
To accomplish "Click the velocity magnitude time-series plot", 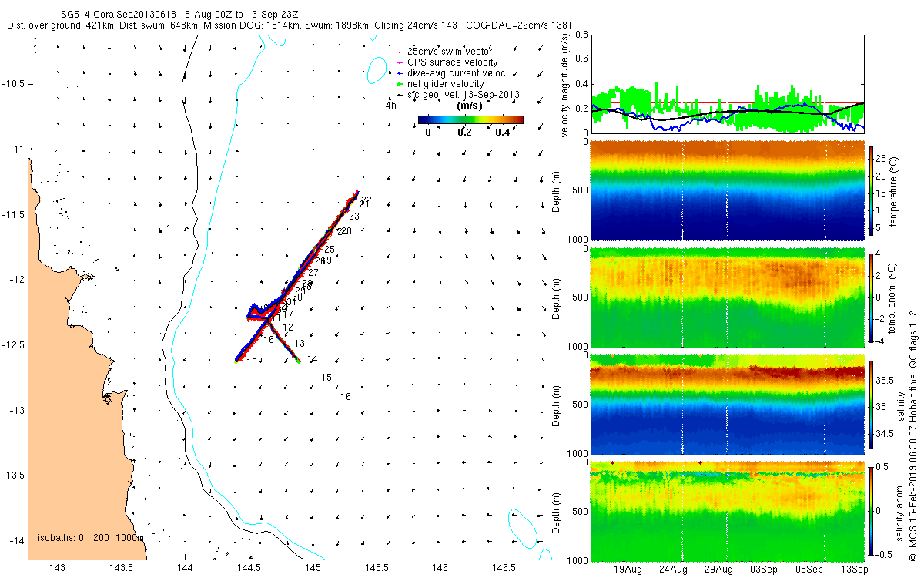I will [x=727, y=83].
